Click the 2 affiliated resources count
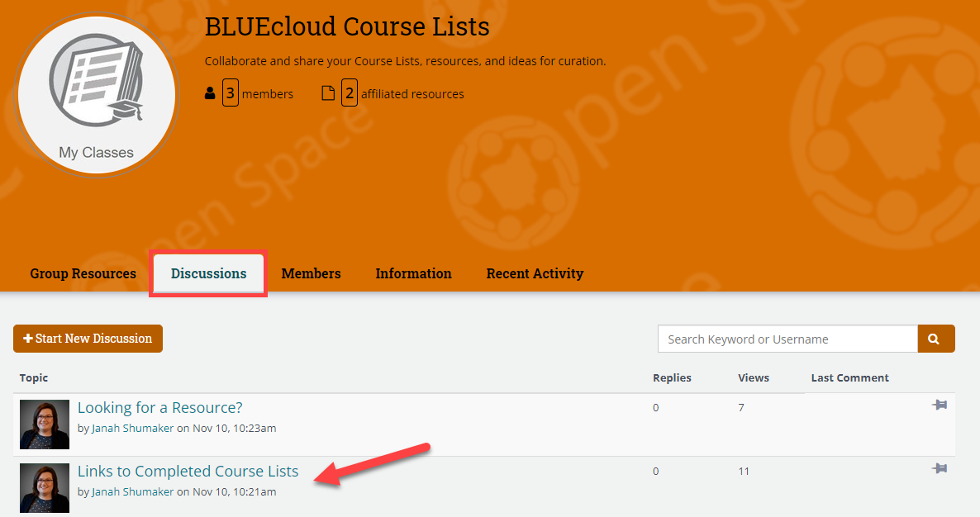Image resolution: width=980 pixels, height=517 pixels. [x=350, y=93]
